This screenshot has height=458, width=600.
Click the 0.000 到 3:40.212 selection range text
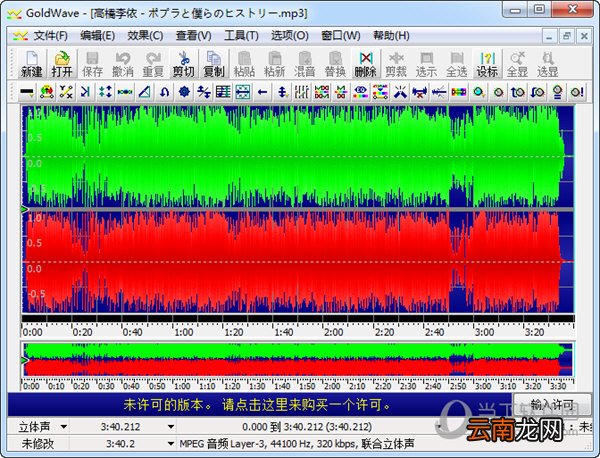click(x=307, y=427)
